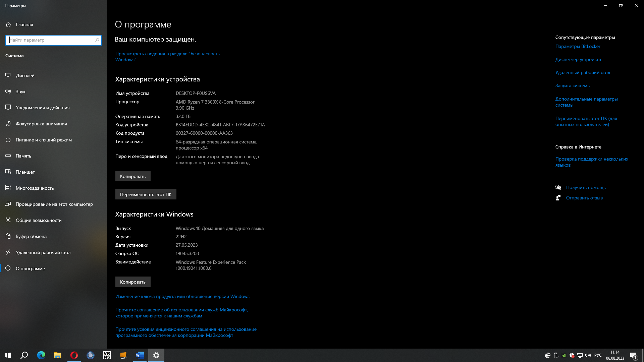Copy the Windows specifications
Viewport: 644px width, 362px height.
(x=133, y=282)
